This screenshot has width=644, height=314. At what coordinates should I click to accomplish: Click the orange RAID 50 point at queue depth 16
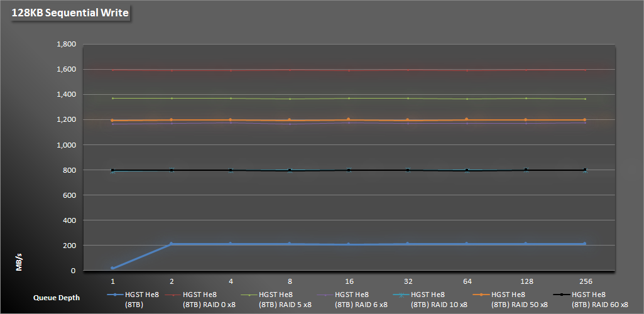tap(349, 119)
